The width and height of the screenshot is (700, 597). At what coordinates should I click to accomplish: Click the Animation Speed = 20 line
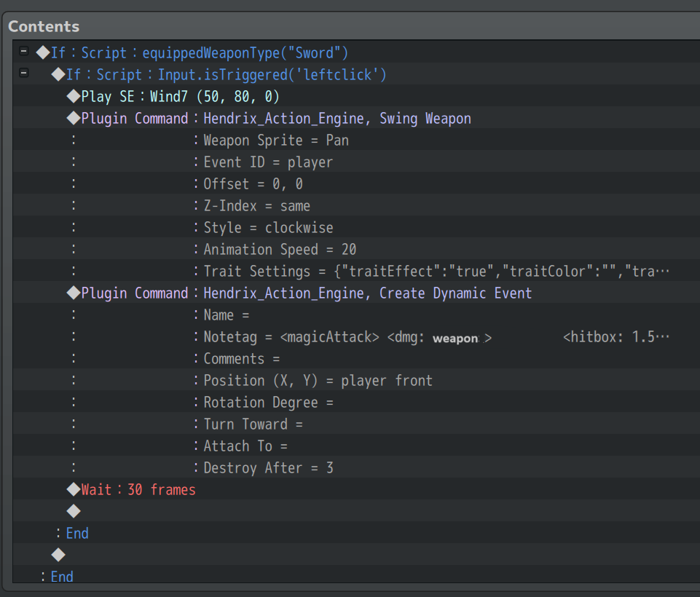356,249
